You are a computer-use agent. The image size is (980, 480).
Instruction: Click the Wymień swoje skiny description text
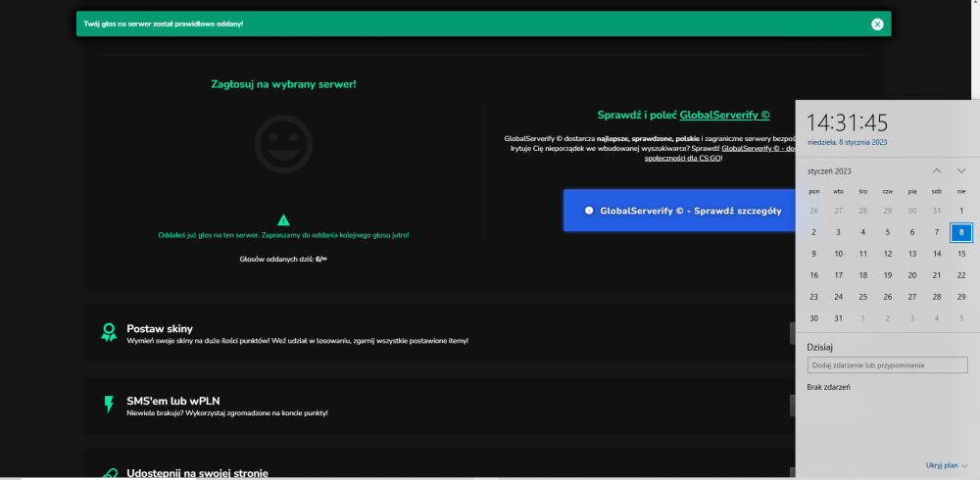tap(298, 341)
